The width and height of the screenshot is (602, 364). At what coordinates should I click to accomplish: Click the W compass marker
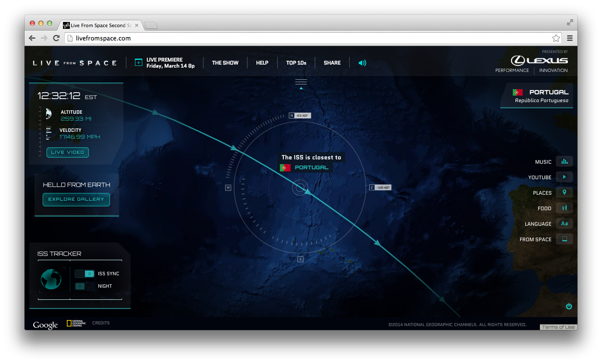pos(228,187)
